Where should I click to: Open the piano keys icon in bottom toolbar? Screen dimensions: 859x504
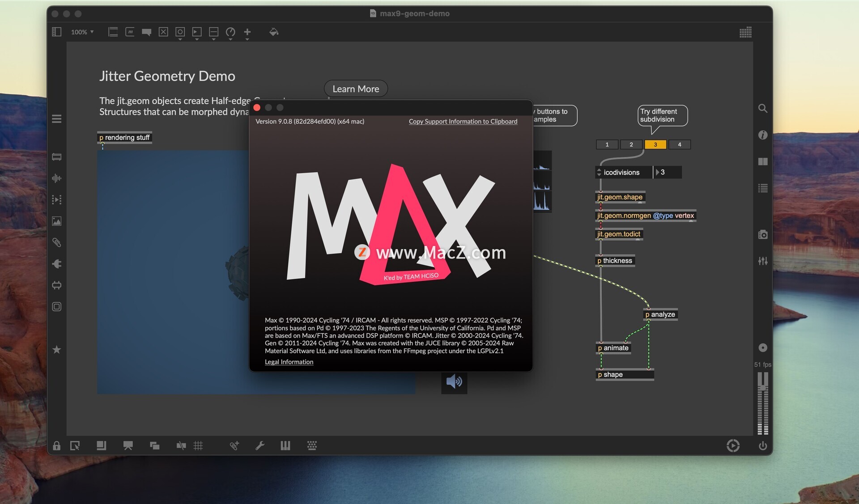click(285, 445)
